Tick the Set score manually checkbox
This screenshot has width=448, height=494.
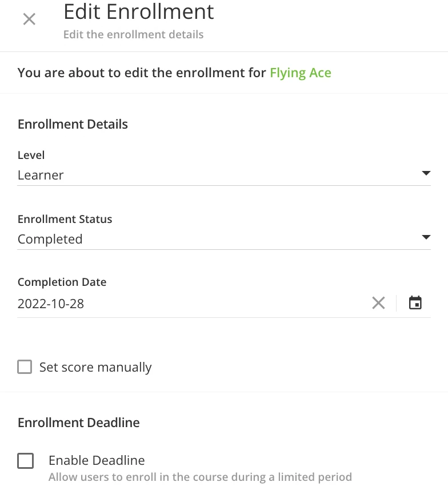coord(25,366)
